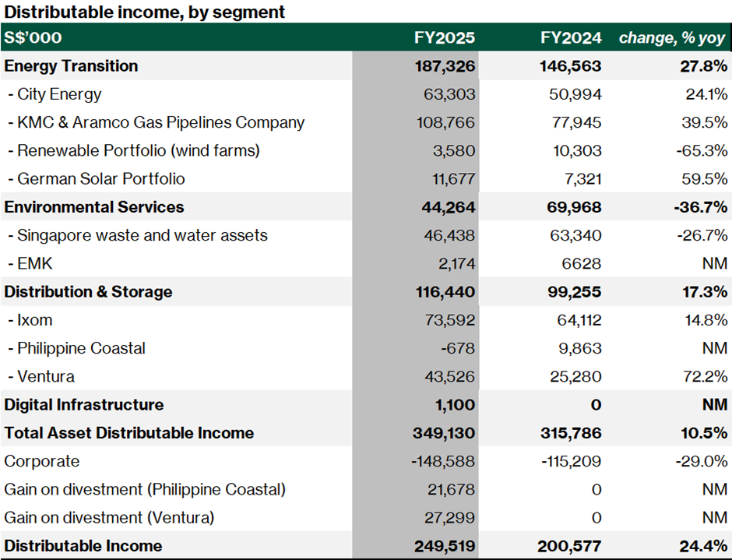Select the 'change, % yoy' column header
The width and height of the screenshot is (732, 560).
673,37
